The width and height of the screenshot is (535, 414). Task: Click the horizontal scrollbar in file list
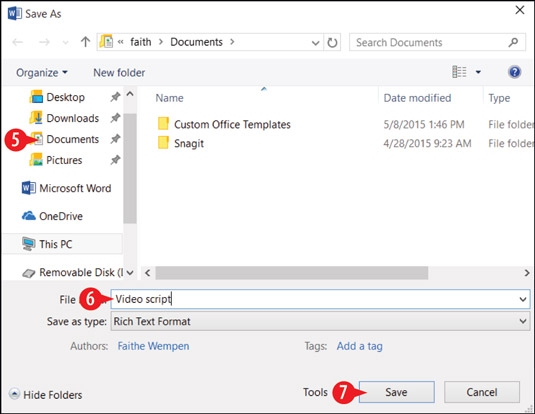point(292,273)
